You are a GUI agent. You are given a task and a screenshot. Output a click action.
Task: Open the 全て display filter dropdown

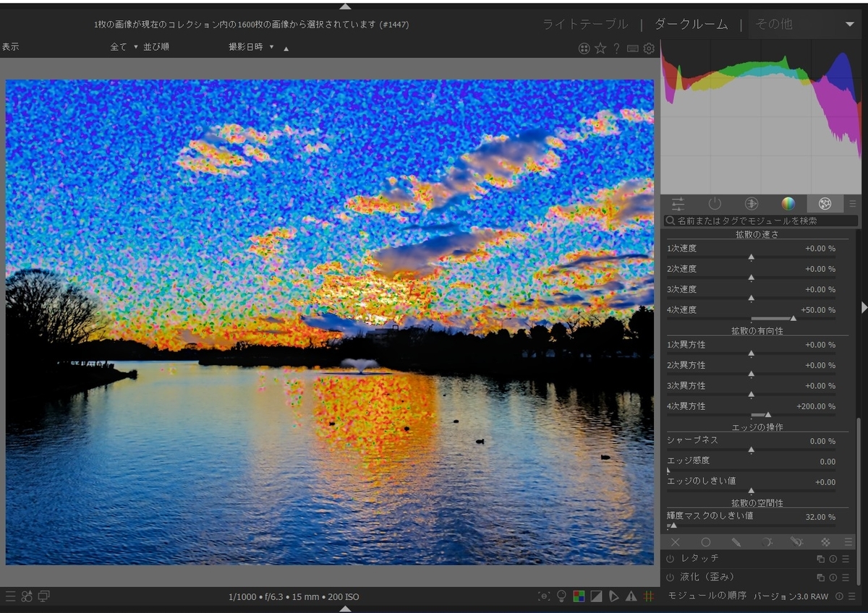[x=124, y=47]
